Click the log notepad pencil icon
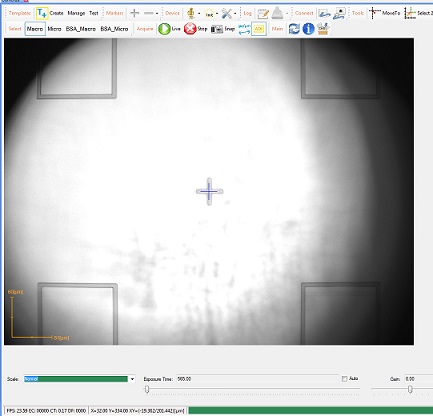Screen dimensions: 433x416 coord(263,13)
